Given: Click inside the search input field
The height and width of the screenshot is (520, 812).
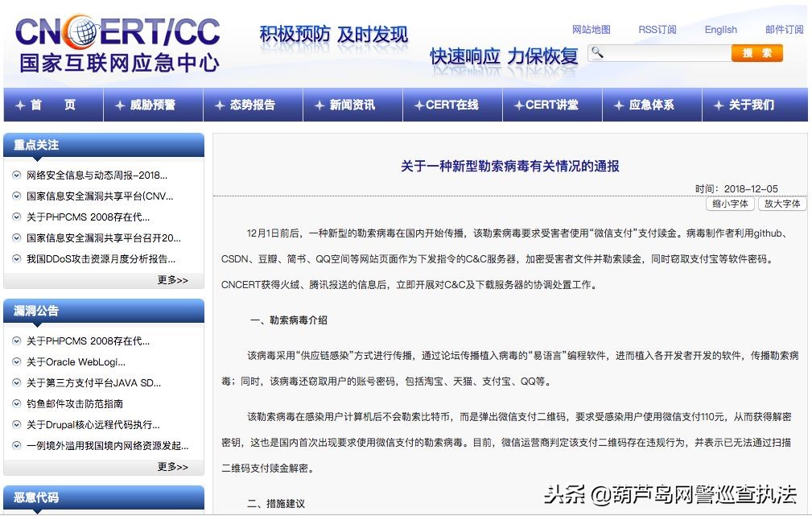Looking at the screenshot, I should [668, 53].
